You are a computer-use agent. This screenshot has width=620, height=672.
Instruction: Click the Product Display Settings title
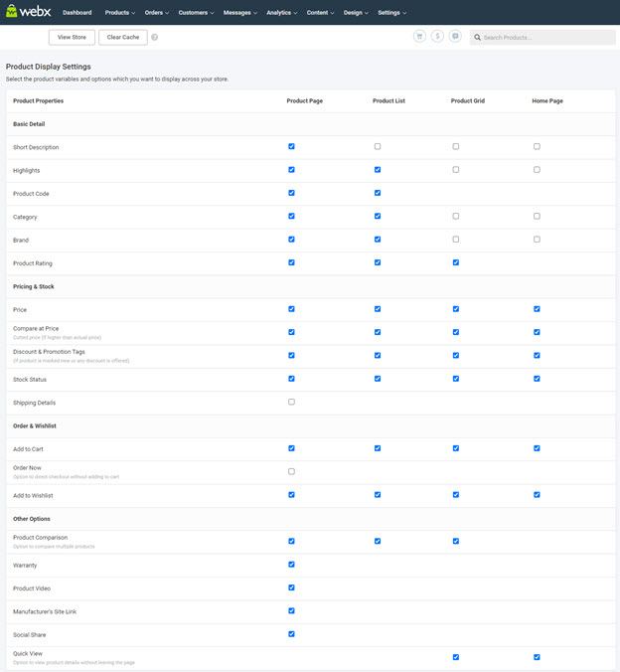click(49, 67)
